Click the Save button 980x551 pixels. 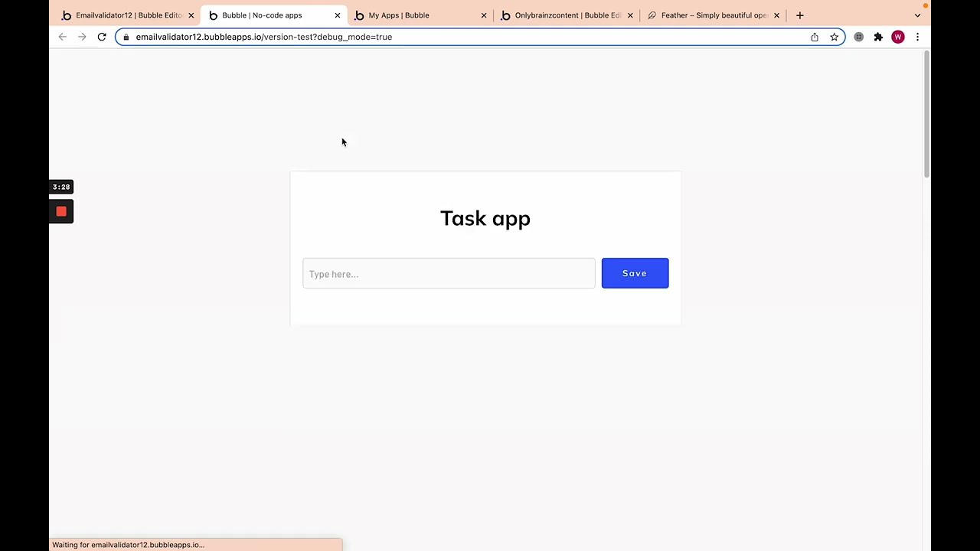[635, 273]
